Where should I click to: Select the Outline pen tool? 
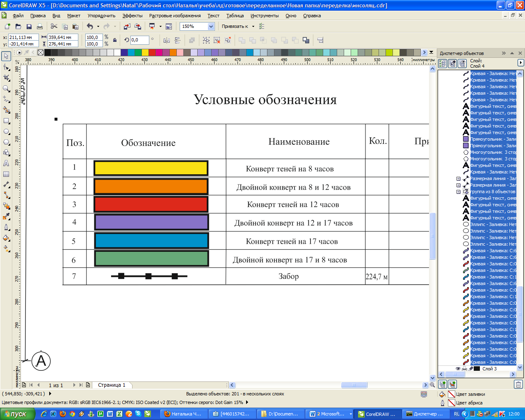[6, 227]
